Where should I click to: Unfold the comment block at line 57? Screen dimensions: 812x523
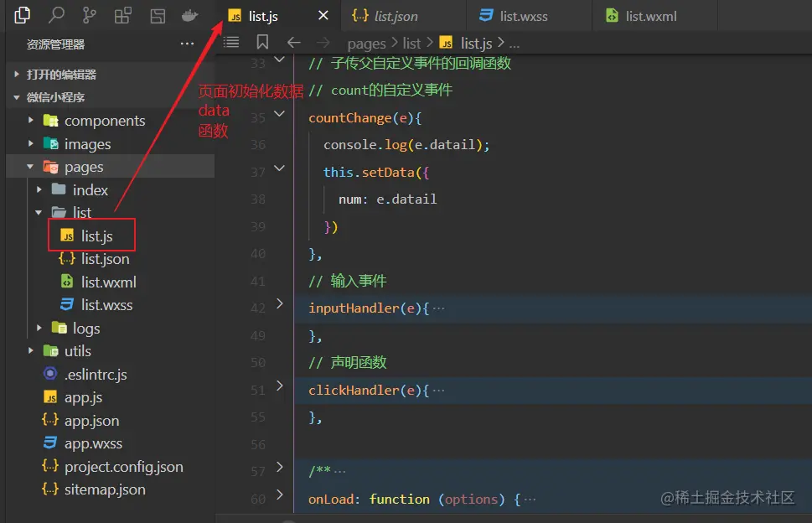pos(280,467)
